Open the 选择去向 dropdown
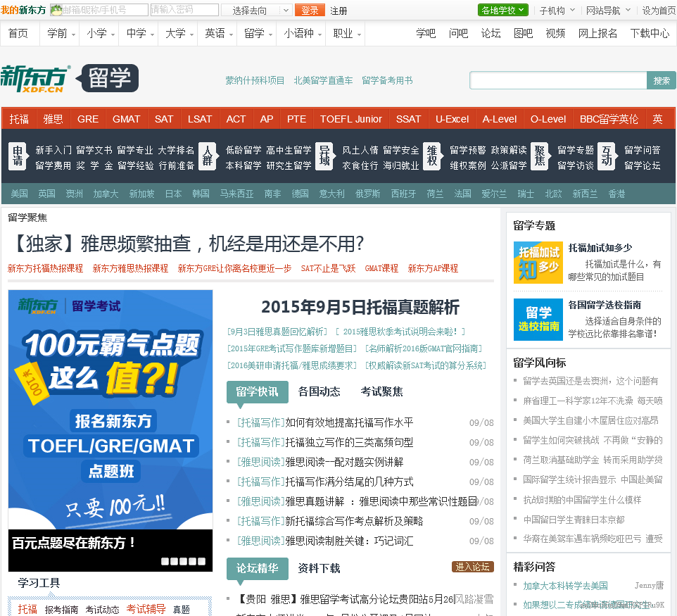 click(257, 11)
